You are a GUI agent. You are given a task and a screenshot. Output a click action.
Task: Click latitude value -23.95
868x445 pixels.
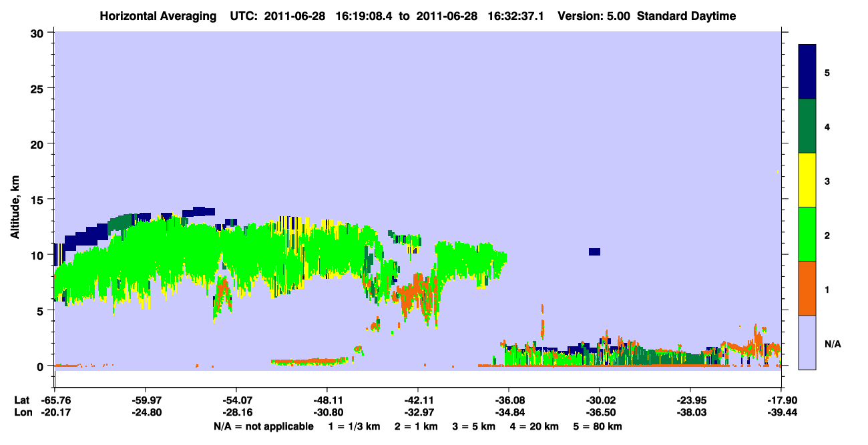(x=690, y=400)
